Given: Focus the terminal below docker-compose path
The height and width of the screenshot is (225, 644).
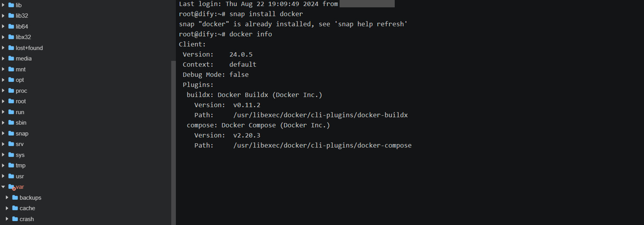Looking at the screenshot, I should [x=409, y=185].
